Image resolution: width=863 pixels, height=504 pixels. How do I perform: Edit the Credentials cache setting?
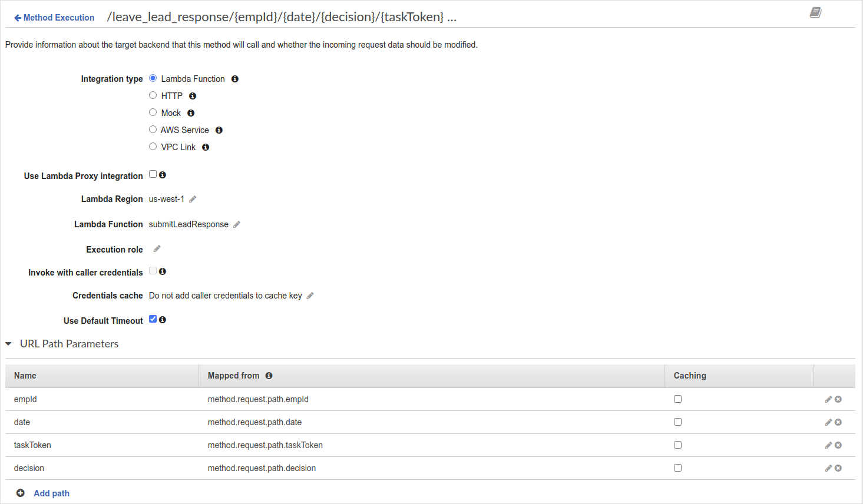(309, 296)
